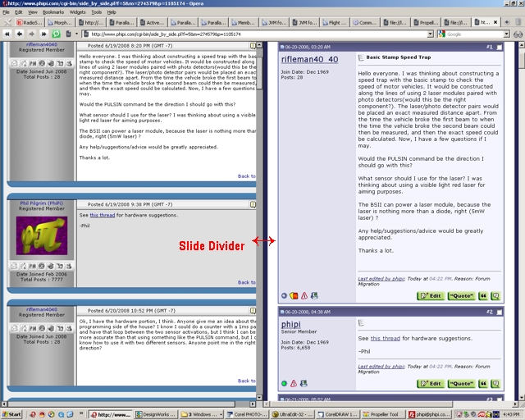Switch to the RadioS... tab
The height and width of the screenshot is (420, 525).
pyautogui.click(x=30, y=22)
